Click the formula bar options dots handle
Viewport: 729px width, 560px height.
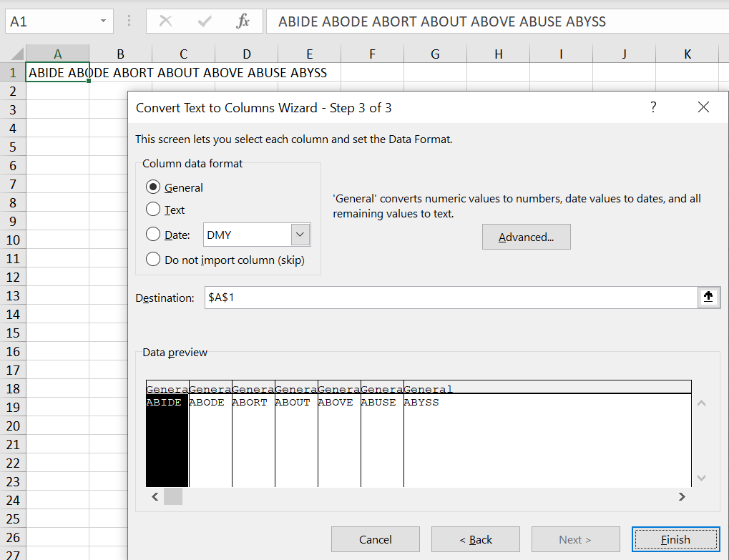point(129,21)
